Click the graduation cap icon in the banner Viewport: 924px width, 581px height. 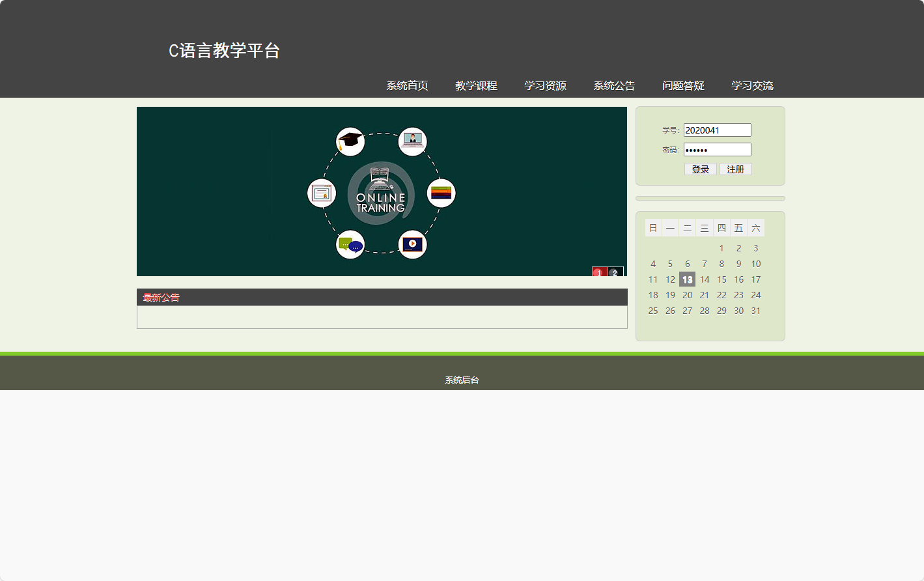pos(350,140)
